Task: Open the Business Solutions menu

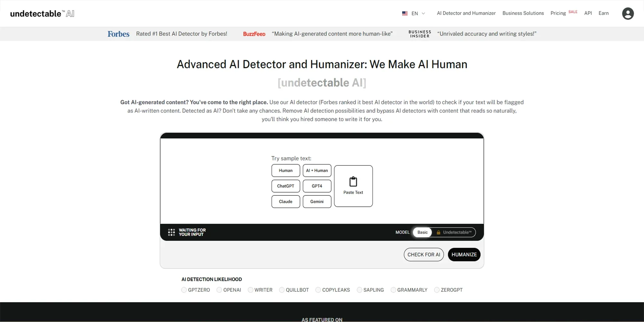Action: tap(523, 13)
